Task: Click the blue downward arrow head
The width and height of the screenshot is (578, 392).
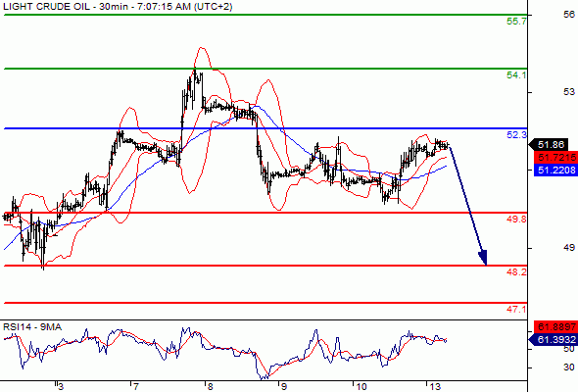Action: [483, 258]
